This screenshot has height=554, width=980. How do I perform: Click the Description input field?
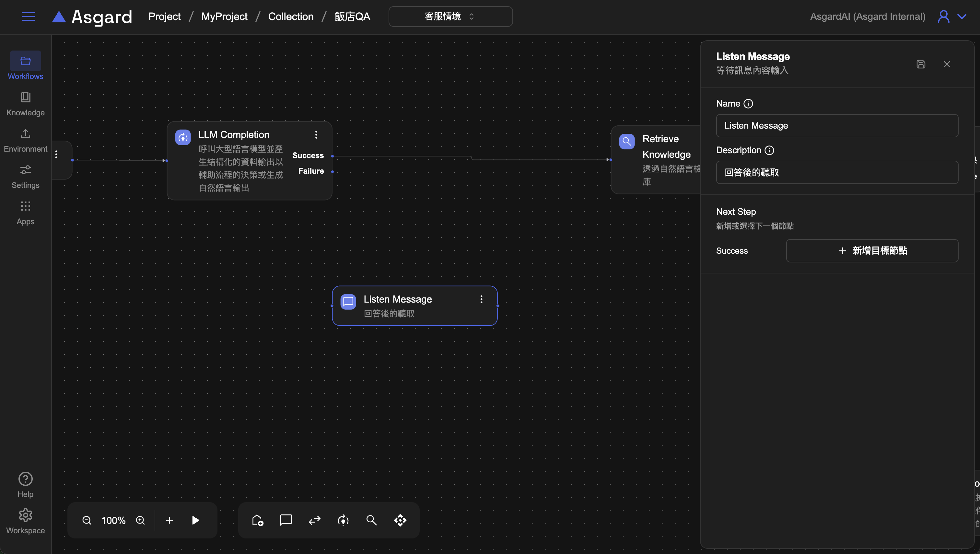837,172
